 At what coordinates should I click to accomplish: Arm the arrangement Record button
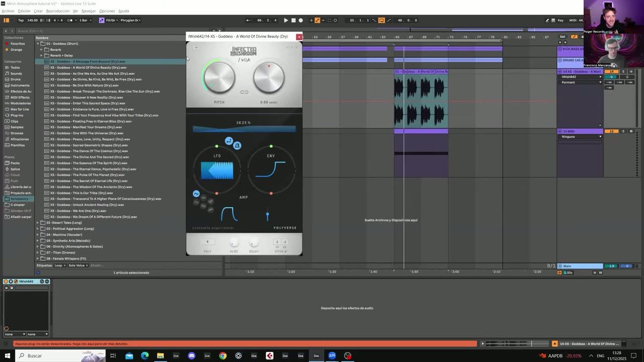(301, 20)
